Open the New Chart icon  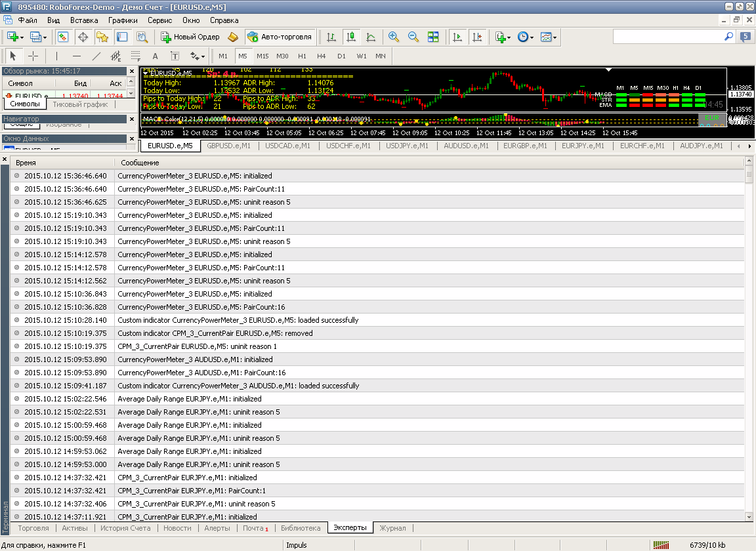[12, 37]
